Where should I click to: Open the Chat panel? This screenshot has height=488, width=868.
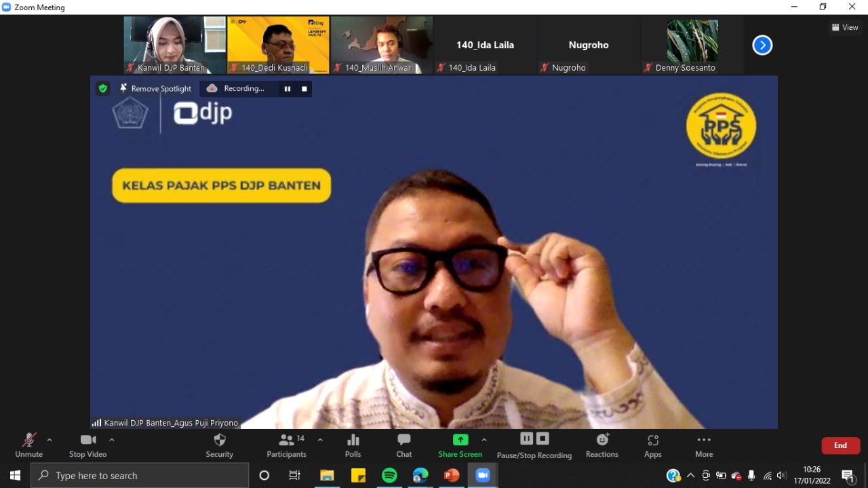[x=404, y=445]
